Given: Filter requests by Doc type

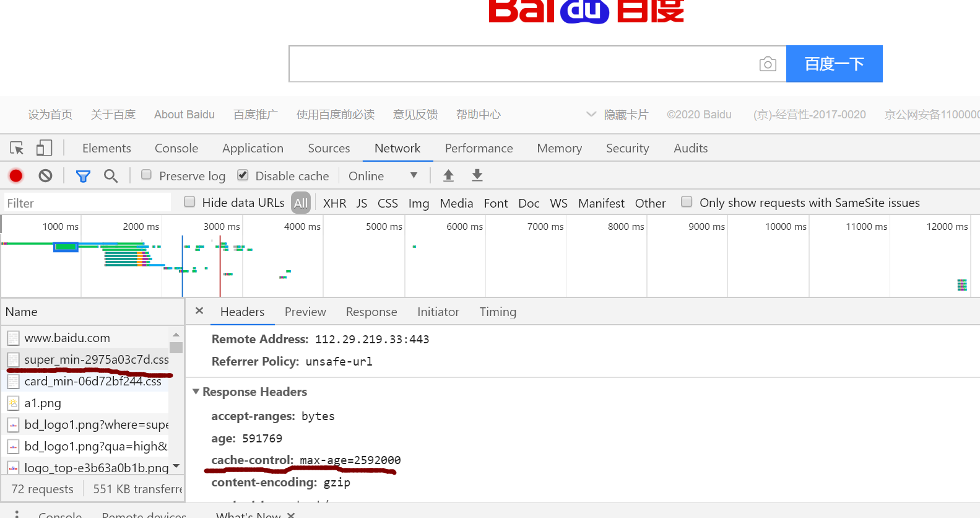Looking at the screenshot, I should 529,203.
